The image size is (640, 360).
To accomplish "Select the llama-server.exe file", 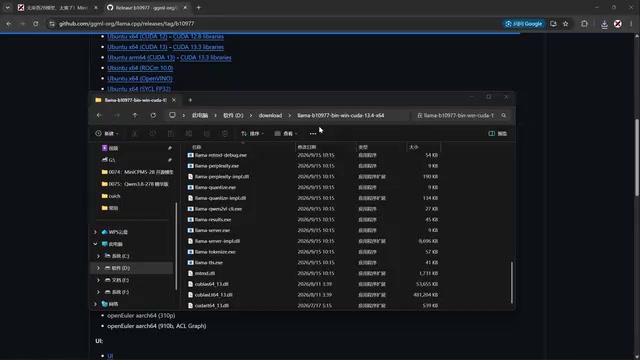I will (x=212, y=230).
